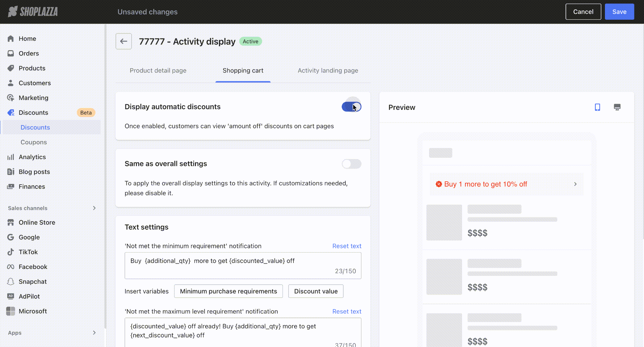
Task: Expand the Sales channels section
Action: [94, 208]
